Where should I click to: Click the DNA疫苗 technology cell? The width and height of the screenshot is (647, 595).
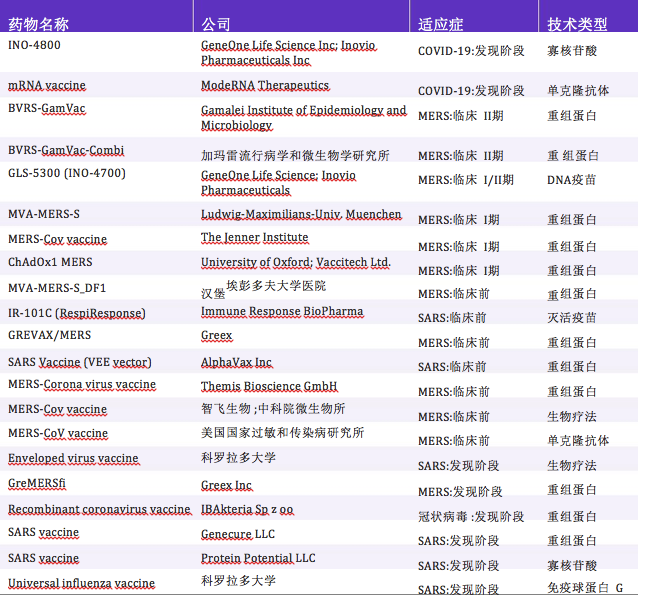click(571, 180)
